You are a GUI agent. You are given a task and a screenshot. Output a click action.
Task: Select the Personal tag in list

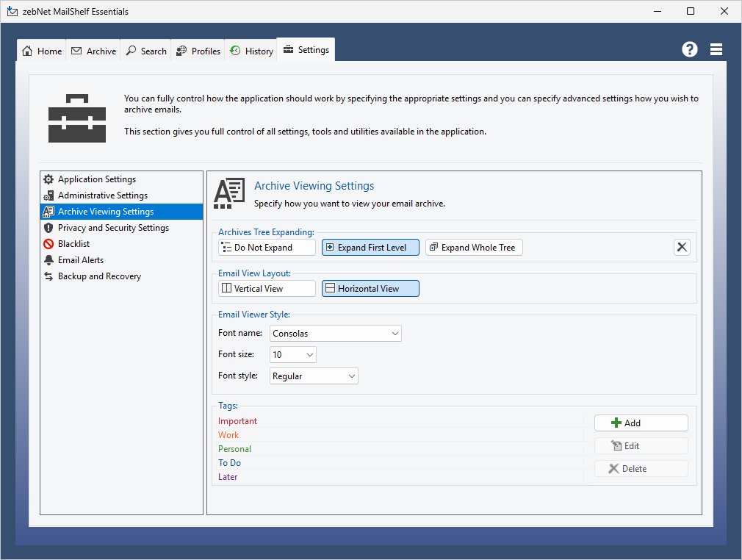(235, 449)
